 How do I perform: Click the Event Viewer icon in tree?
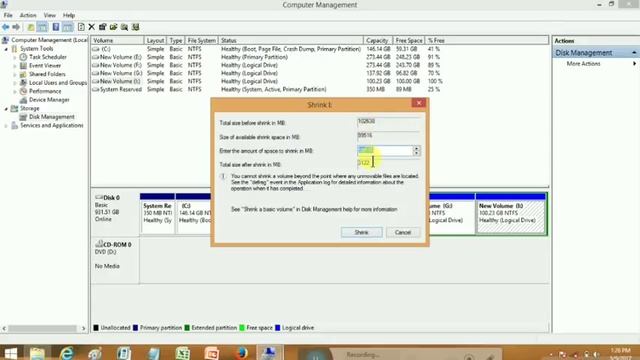23,66
